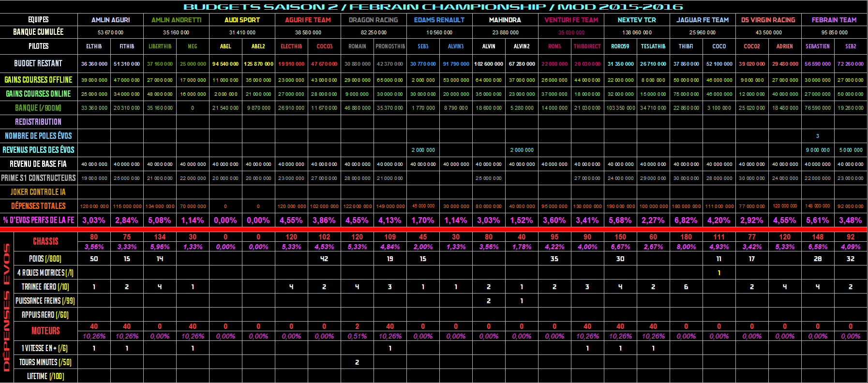Click the 'CHASSIS' section label

(x=45, y=241)
